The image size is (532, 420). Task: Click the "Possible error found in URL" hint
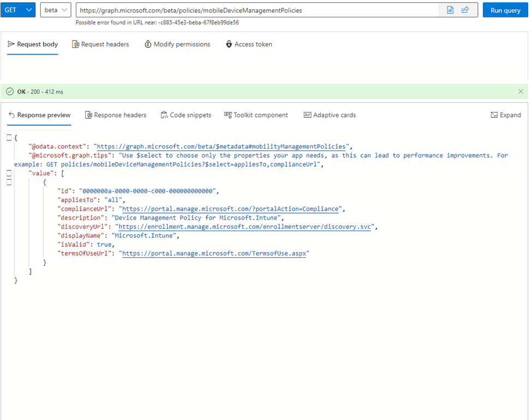click(157, 22)
